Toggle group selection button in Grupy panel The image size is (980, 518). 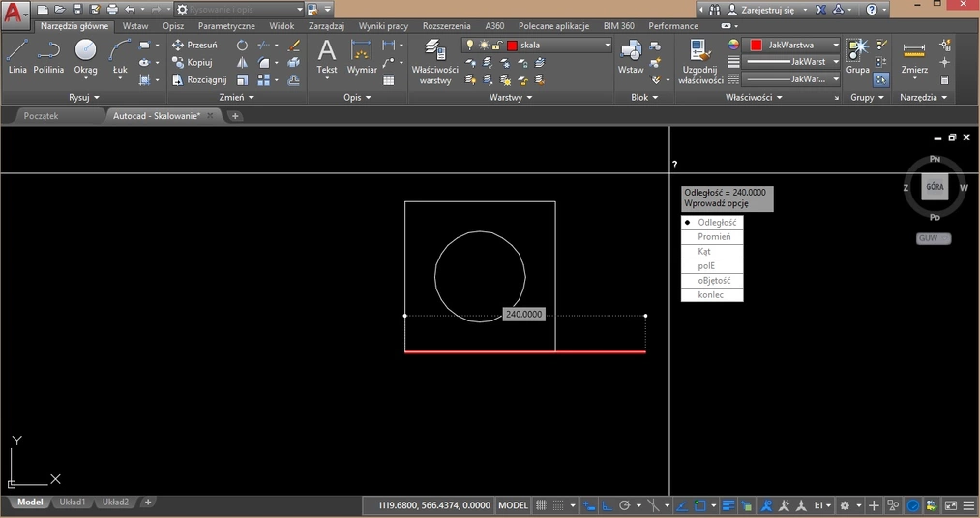(881, 80)
